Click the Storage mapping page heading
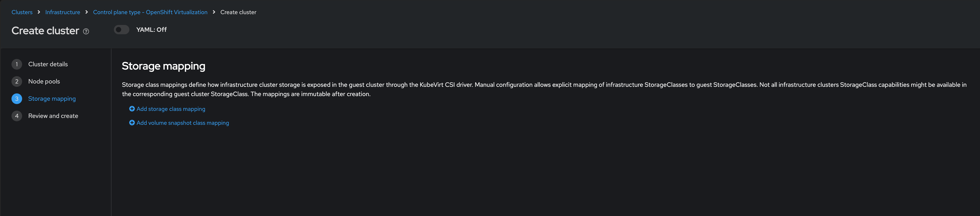980x216 pixels. coord(164,66)
